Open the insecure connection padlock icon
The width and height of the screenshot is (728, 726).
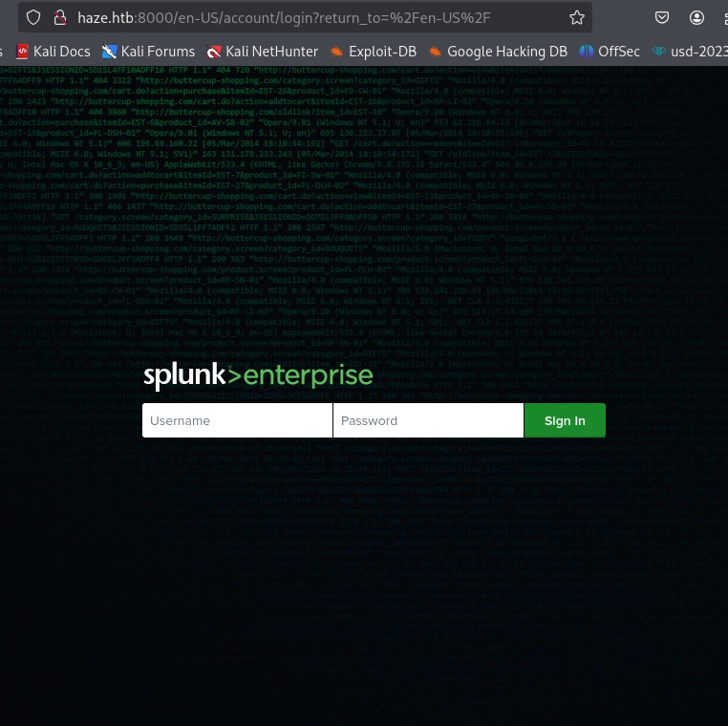[59, 17]
